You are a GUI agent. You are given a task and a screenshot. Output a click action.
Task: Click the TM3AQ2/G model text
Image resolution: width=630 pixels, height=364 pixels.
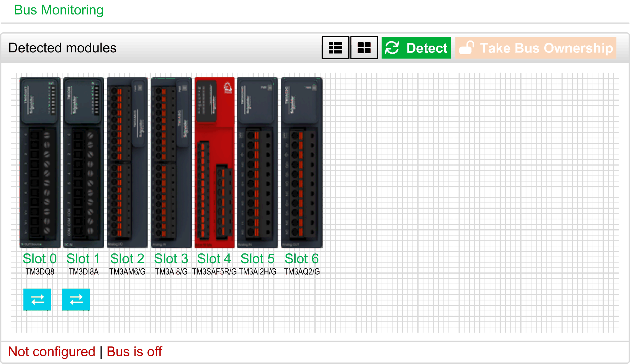pyautogui.click(x=302, y=272)
